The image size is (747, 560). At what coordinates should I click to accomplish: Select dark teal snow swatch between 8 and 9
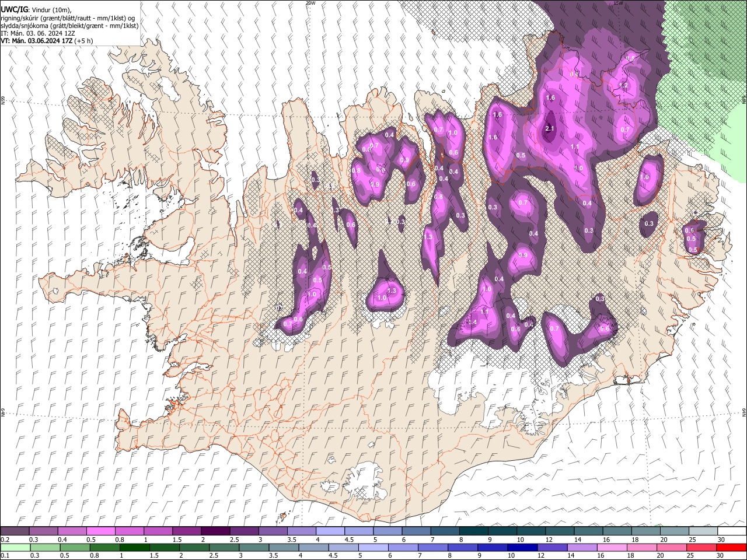[x=473, y=531]
